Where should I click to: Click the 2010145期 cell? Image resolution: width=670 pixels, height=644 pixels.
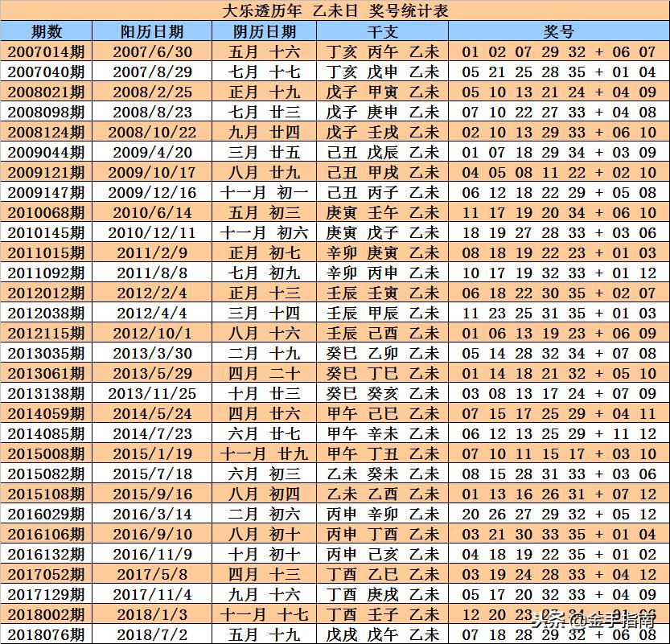pyautogui.click(x=46, y=232)
